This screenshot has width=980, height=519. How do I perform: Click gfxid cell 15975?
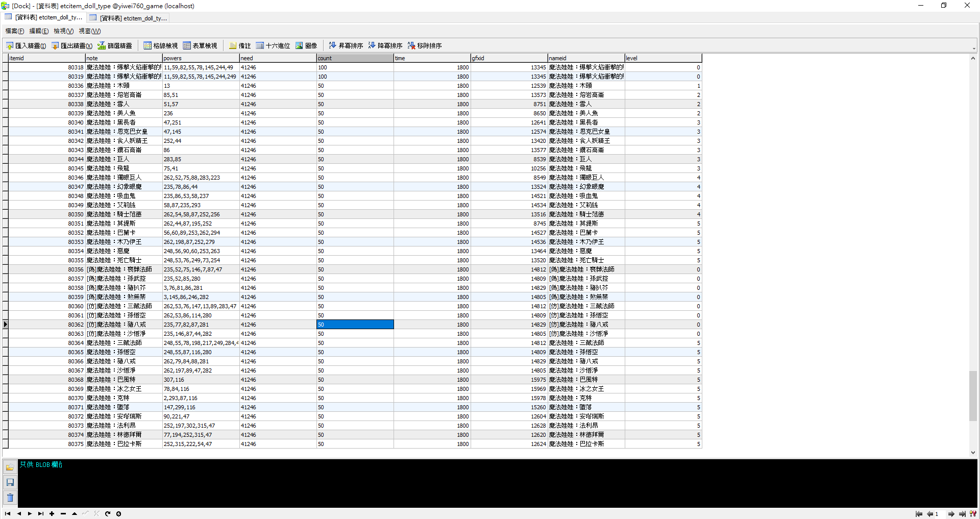pyautogui.click(x=509, y=380)
